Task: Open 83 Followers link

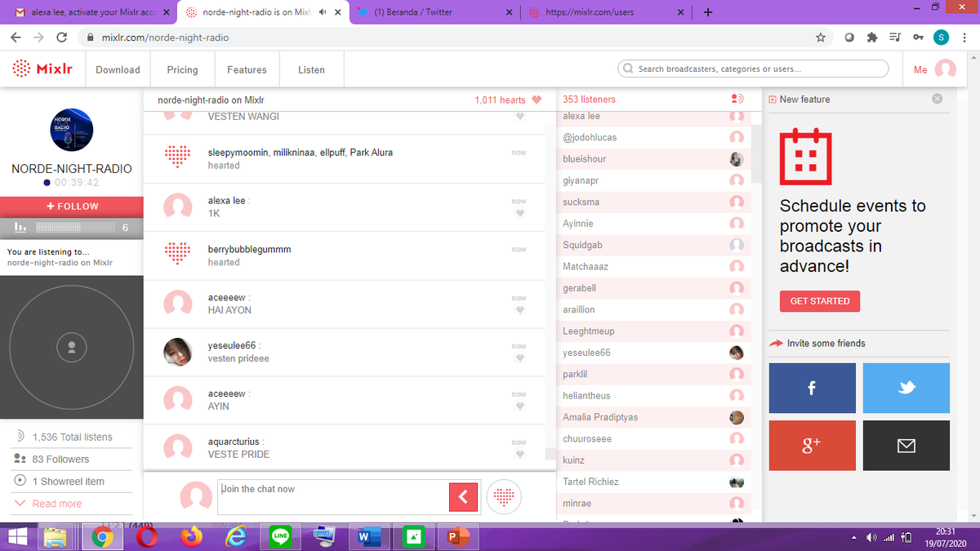Action: click(60, 460)
